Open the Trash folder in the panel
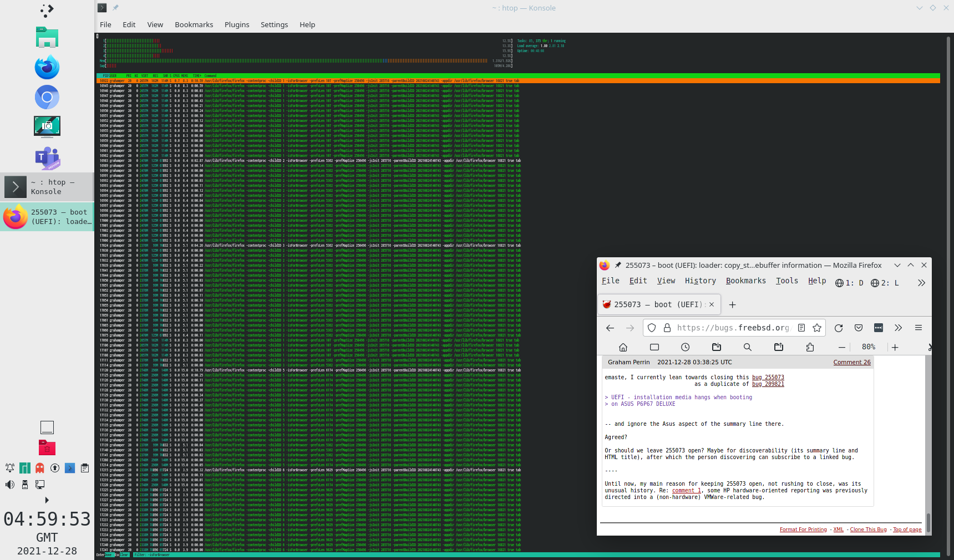954x560 pixels. pos(47,447)
